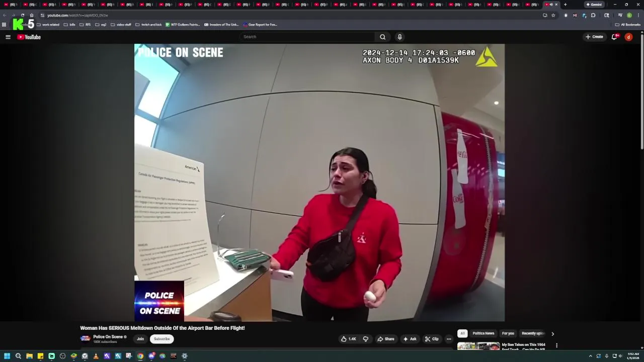Click the Ask button under video
Screen dimensions: 644x362
(410, 339)
